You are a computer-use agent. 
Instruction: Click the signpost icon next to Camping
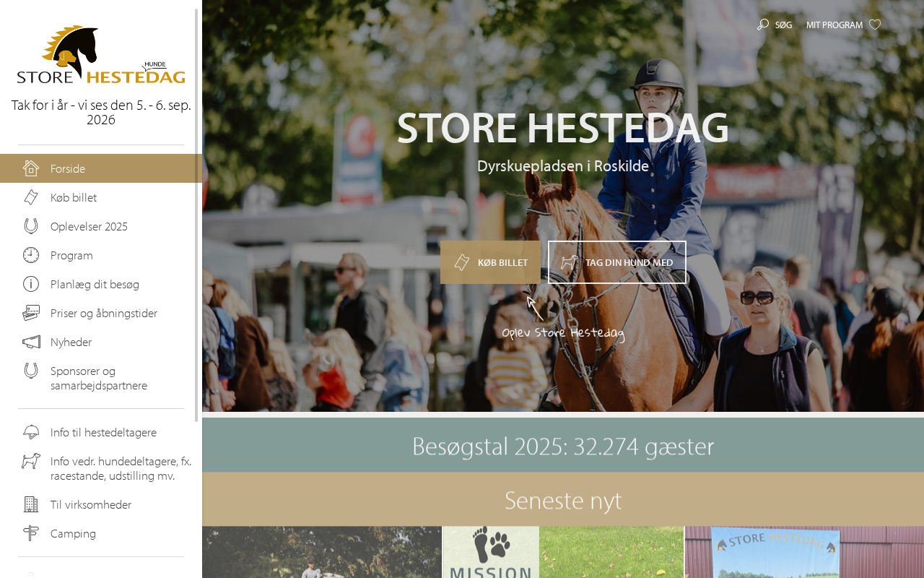click(31, 533)
